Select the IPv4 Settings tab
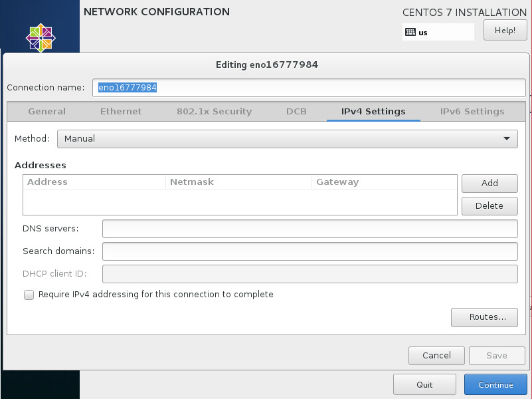 coord(373,111)
